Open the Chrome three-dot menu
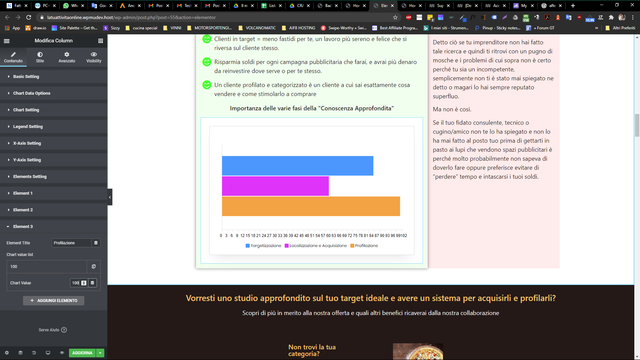The height and width of the screenshot is (360, 640). (633, 18)
